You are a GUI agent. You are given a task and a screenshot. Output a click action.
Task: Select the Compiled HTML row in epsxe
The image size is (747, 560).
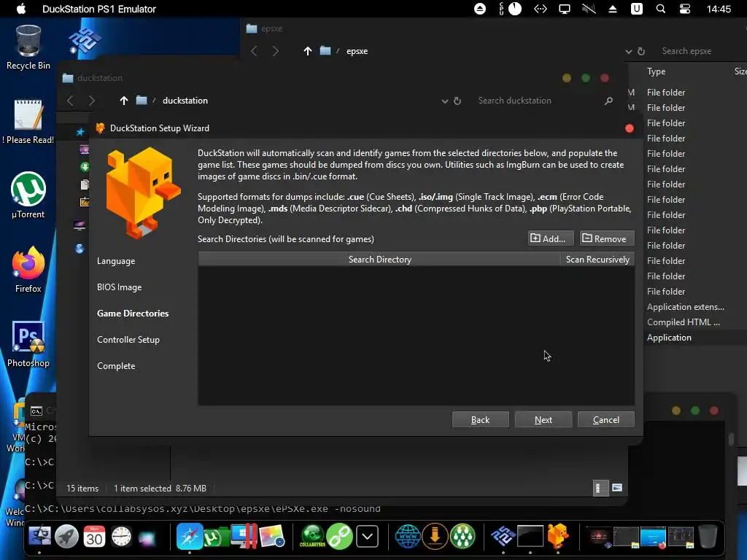(683, 322)
